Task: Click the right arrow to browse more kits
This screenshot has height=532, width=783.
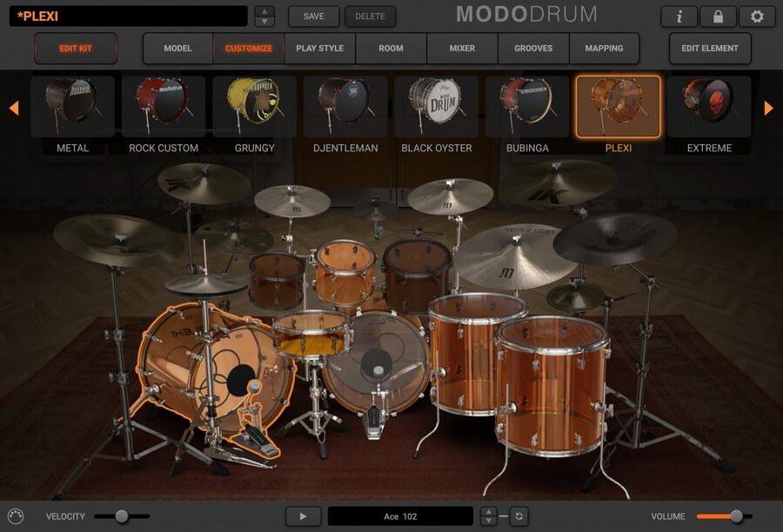Action: pos(767,108)
